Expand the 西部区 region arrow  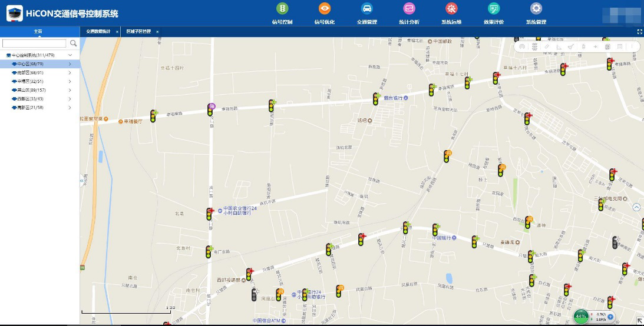(x=70, y=99)
